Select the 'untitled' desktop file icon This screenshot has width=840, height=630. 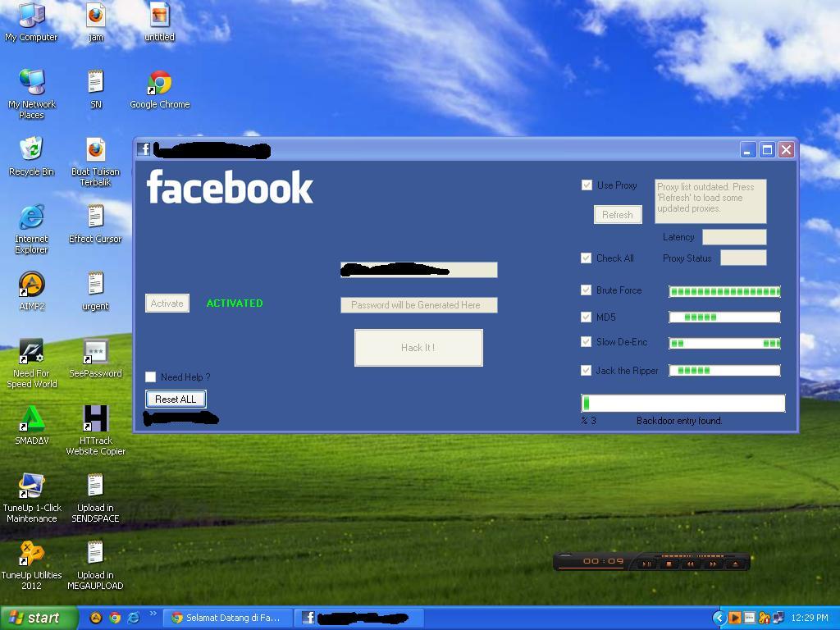tap(160, 21)
